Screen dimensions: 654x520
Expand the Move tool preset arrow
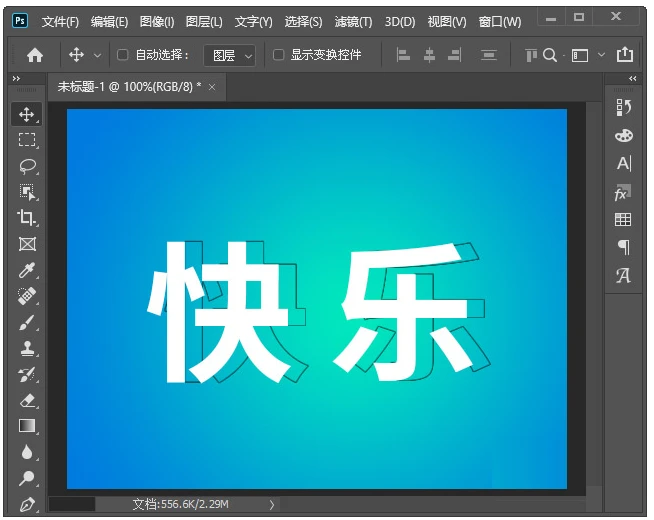click(x=97, y=55)
